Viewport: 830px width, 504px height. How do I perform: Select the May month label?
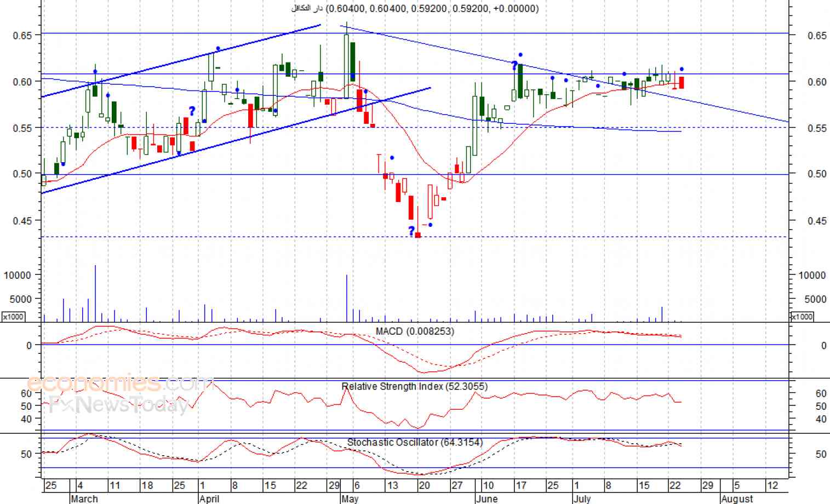pos(349,499)
